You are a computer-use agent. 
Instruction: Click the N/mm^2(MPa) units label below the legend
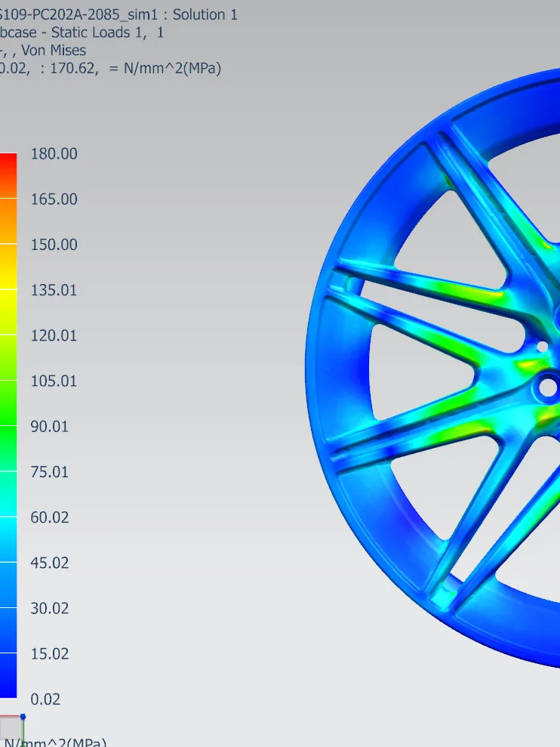pyautogui.click(x=55, y=742)
